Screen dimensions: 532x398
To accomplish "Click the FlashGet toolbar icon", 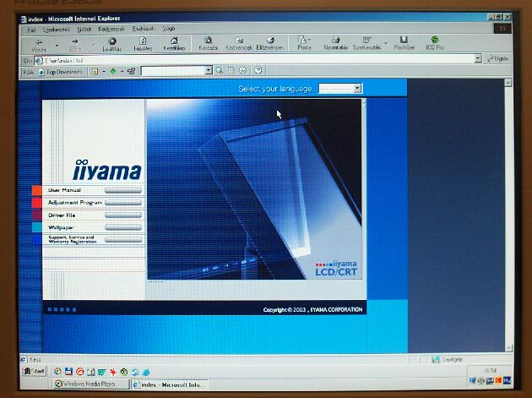I will [x=404, y=40].
